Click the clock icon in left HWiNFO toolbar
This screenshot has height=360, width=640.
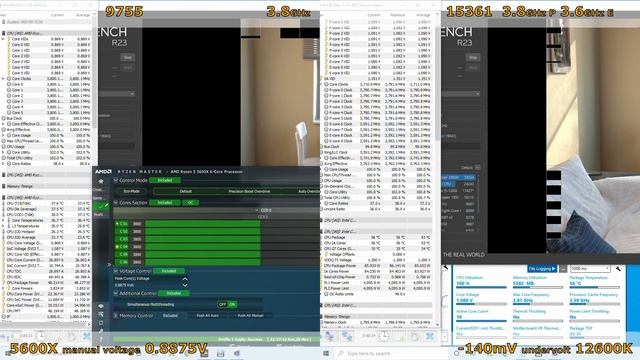41,336
